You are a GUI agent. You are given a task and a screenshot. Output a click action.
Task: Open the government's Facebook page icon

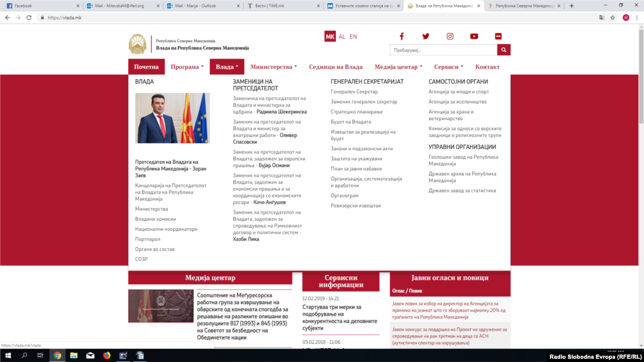point(402,36)
